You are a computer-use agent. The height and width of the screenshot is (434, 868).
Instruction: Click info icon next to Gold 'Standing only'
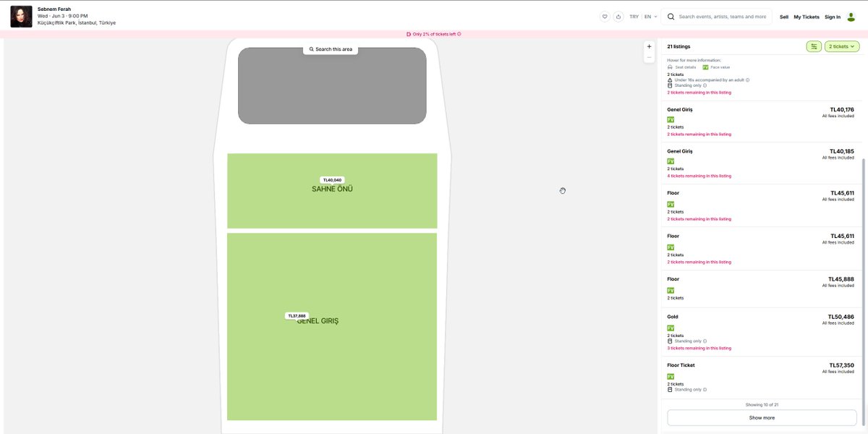[x=705, y=341]
